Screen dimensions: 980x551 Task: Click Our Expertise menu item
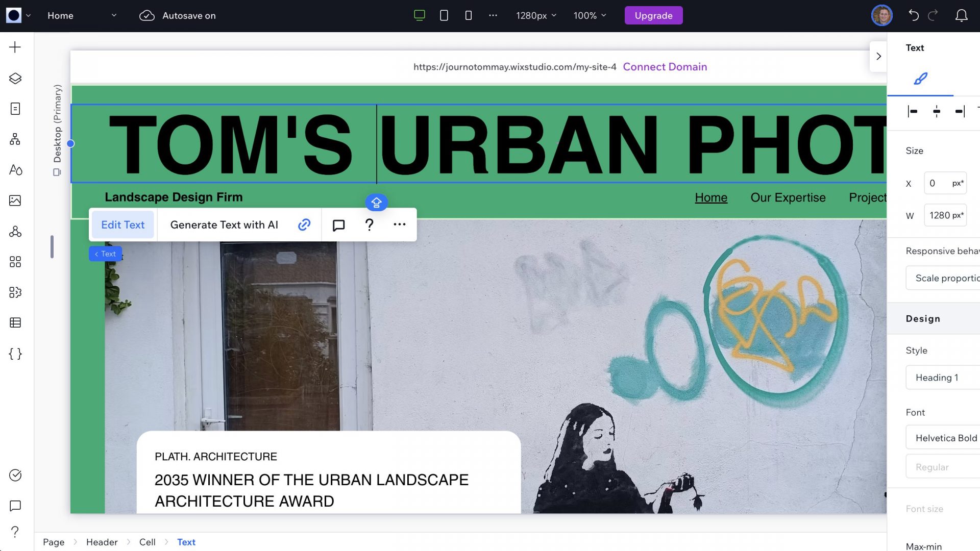[x=788, y=197]
